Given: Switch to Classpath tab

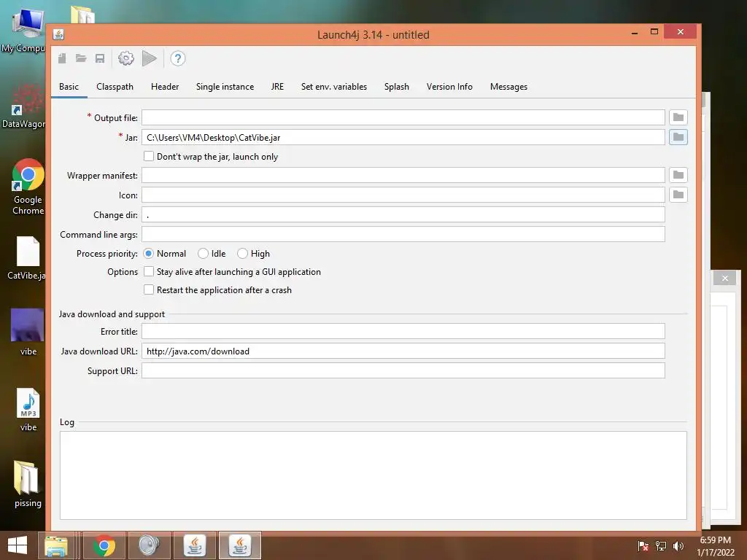Looking at the screenshot, I should (x=115, y=87).
